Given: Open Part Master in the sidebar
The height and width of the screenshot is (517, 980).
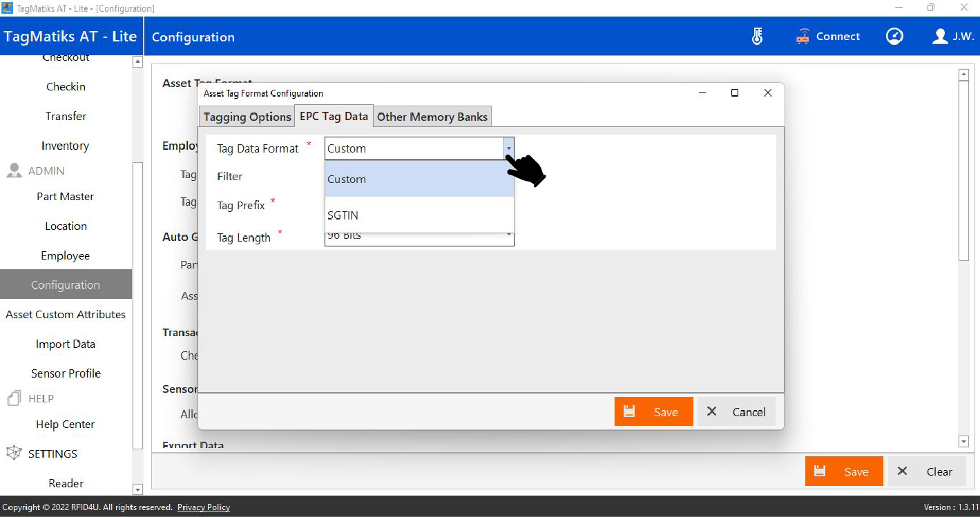Looking at the screenshot, I should 66,197.
